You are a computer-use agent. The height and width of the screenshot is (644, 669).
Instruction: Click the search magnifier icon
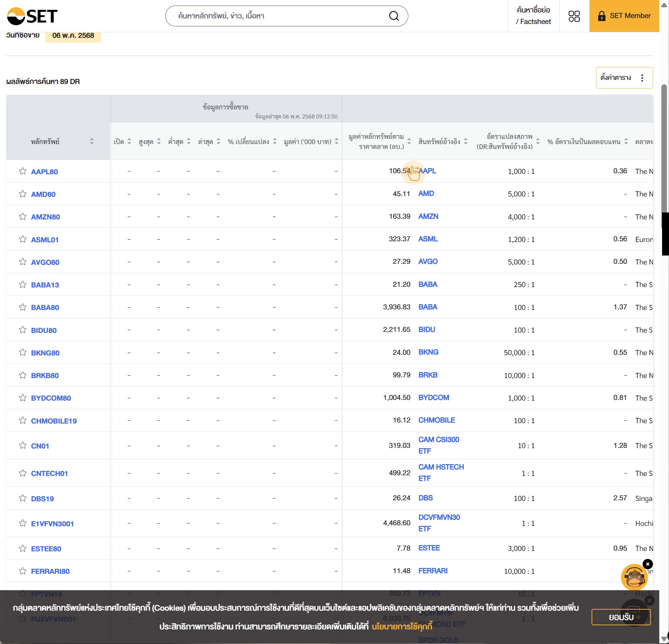point(394,16)
